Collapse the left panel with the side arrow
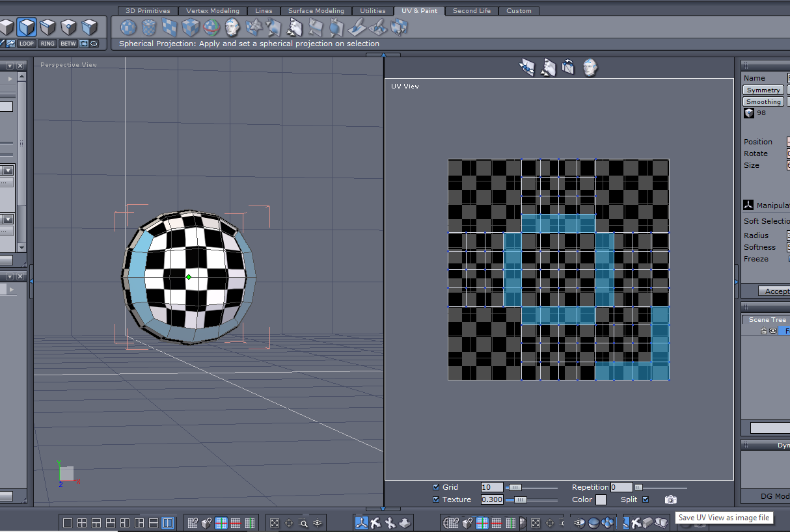 pyautogui.click(x=31, y=281)
